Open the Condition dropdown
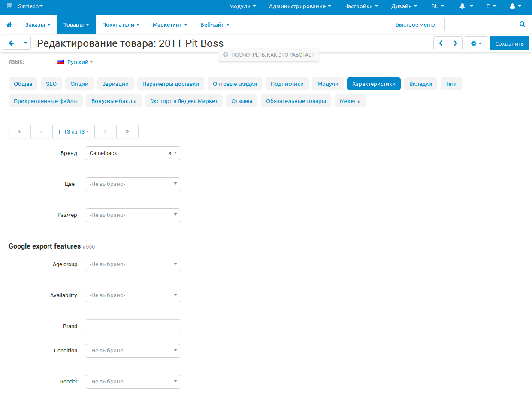532x395 pixels. pyautogui.click(x=133, y=351)
